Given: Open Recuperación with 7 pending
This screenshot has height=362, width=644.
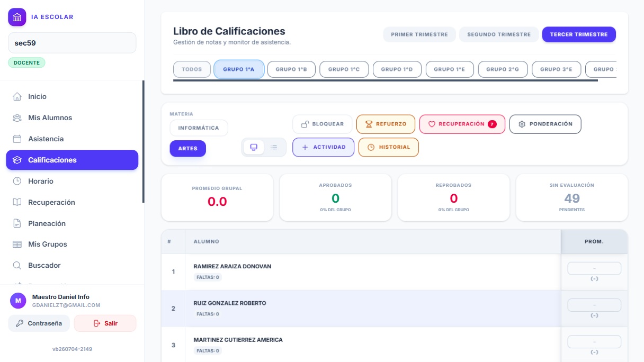Looking at the screenshot, I should [x=462, y=124].
